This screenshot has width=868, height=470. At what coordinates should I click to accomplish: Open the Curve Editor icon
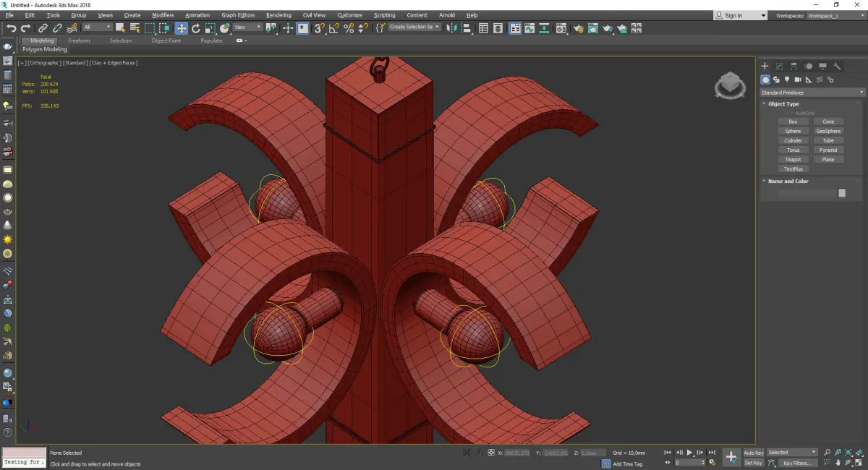(x=529, y=28)
